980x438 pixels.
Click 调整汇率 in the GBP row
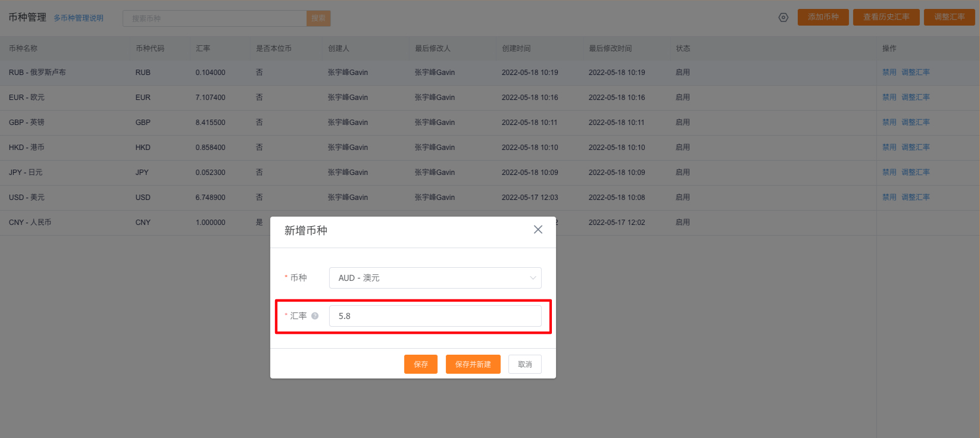point(916,123)
